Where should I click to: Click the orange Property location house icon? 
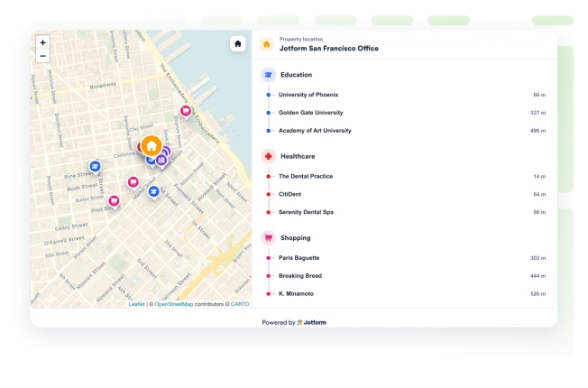(x=267, y=44)
